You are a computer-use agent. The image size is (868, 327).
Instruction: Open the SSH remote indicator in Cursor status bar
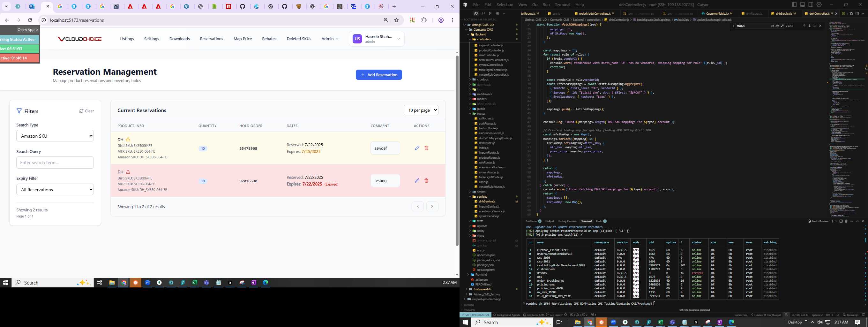475,315
